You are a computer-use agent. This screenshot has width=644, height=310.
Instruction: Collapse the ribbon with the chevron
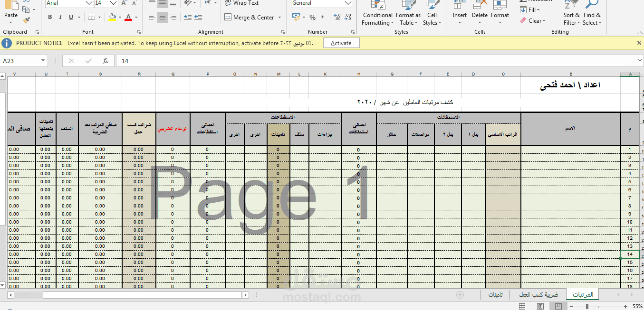[639, 32]
